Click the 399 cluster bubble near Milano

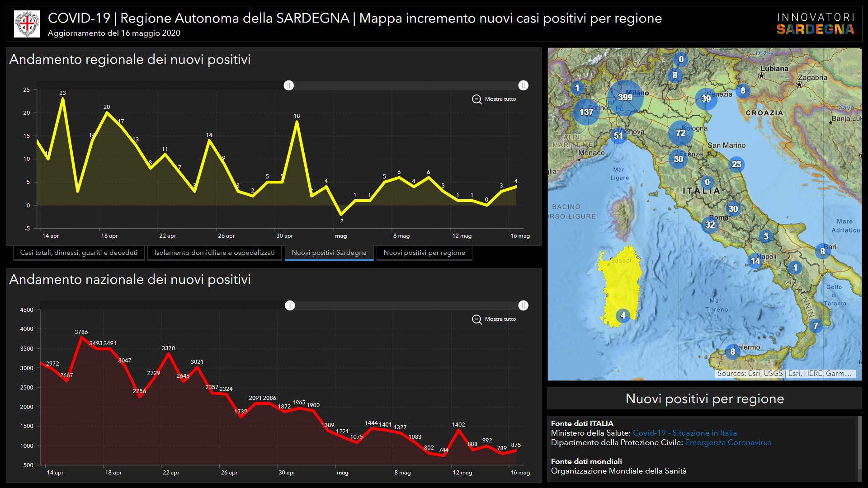(x=625, y=97)
